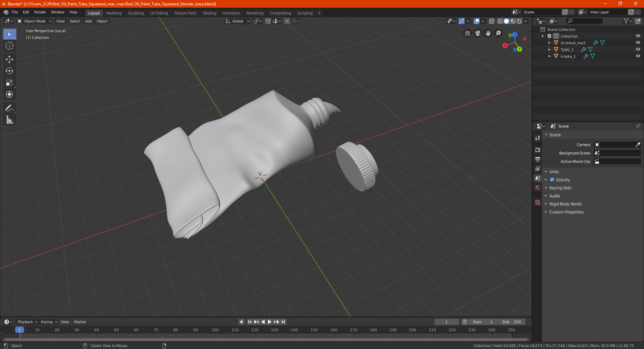The width and height of the screenshot is (644, 349).
Task: Open the Playback dropdown in timeline
Action: pyautogui.click(x=27, y=322)
